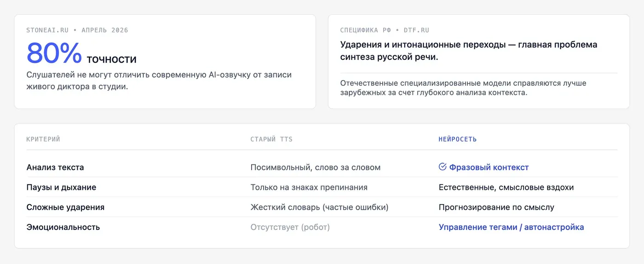Viewport: 644px width, 264px height.
Task: Click the 'Эмоциональность' row label
Action: [63, 227]
